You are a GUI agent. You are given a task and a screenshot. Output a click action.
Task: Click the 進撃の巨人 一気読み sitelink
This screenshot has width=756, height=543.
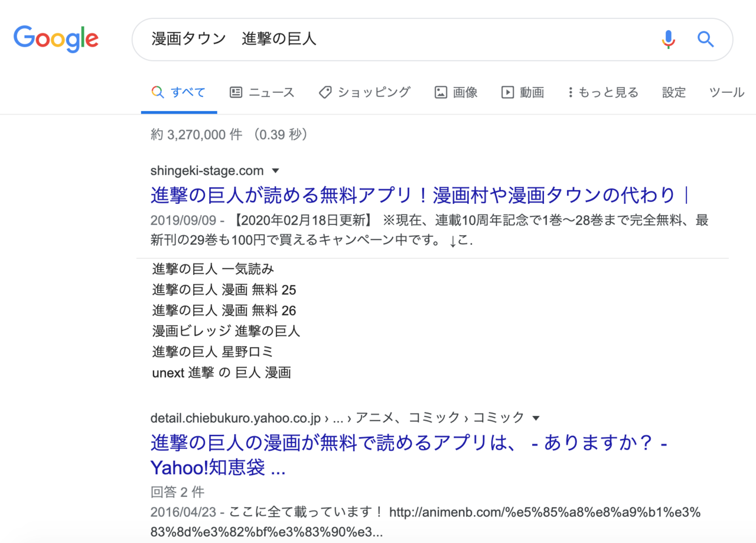213,269
